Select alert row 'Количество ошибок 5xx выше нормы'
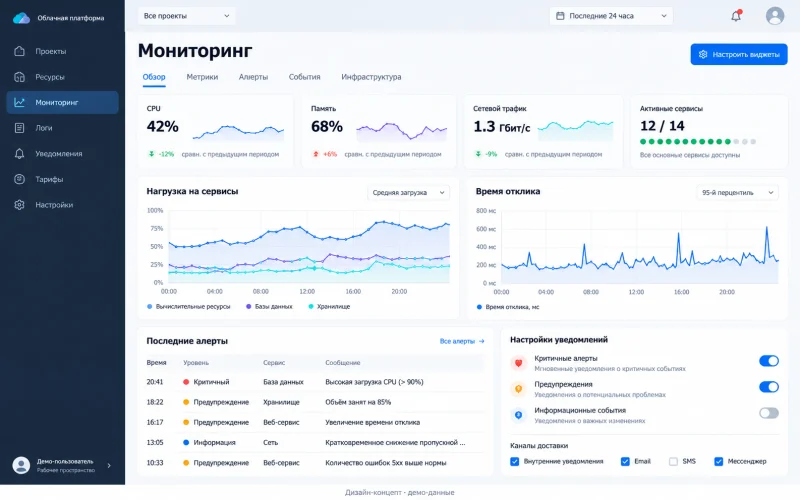This screenshot has height=500, width=800. (315, 463)
